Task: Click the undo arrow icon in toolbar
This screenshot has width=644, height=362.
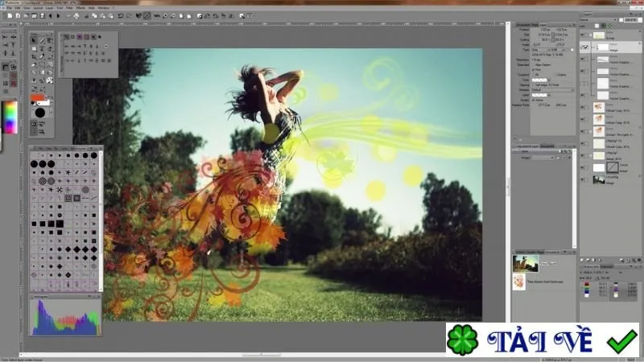Action: coord(120,16)
